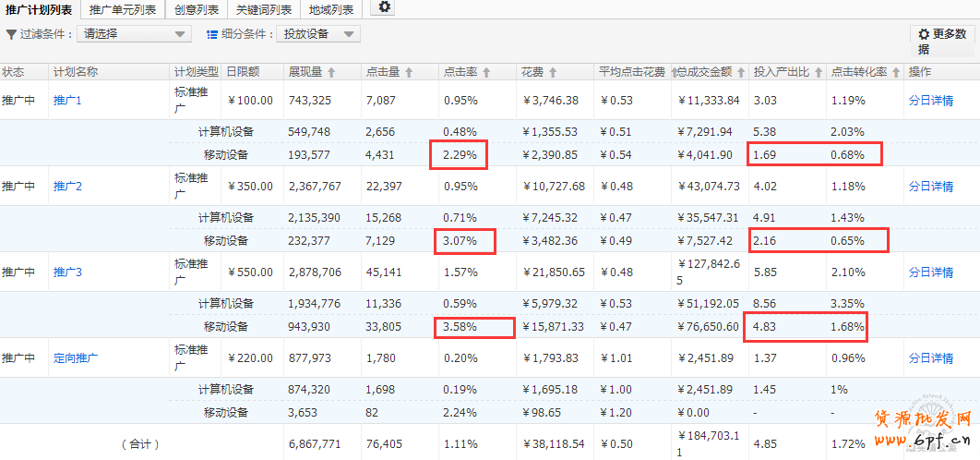Click the 计划名称 column header
The image size is (980, 460).
(x=76, y=72)
